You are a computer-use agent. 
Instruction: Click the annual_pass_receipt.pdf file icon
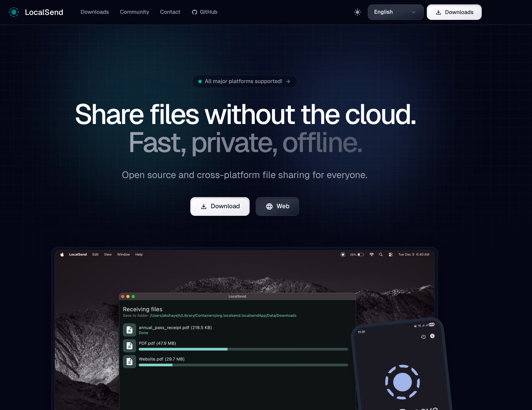pos(129,330)
